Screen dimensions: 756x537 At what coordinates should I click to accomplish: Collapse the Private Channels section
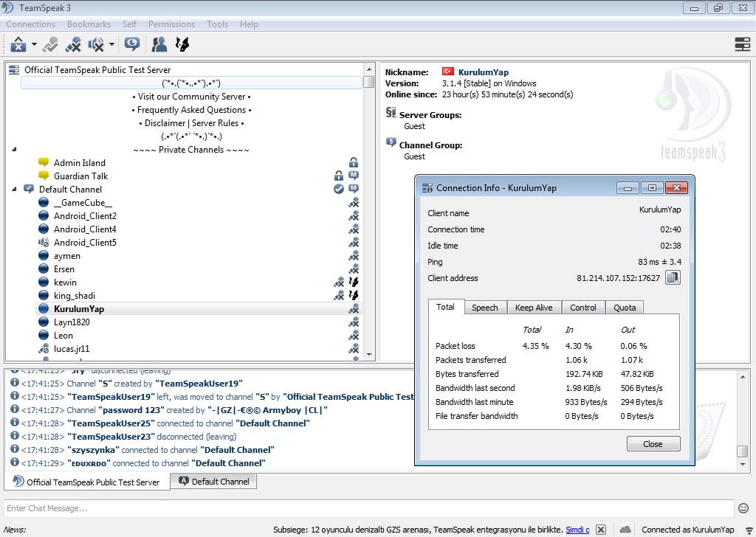[14, 150]
